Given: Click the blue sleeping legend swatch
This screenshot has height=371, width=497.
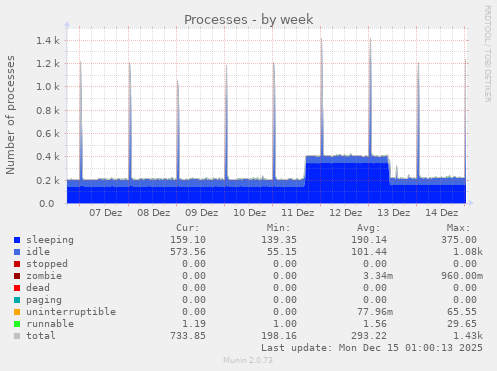Looking at the screenshot, I should coord(17,240).
